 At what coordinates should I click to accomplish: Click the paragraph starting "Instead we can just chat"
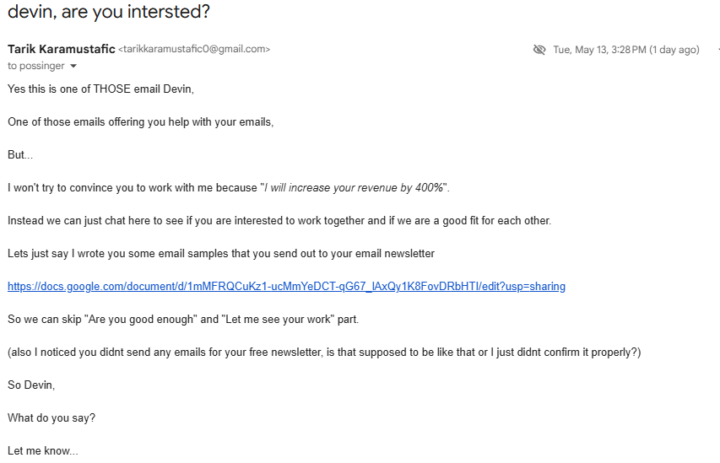pos(264,221)
